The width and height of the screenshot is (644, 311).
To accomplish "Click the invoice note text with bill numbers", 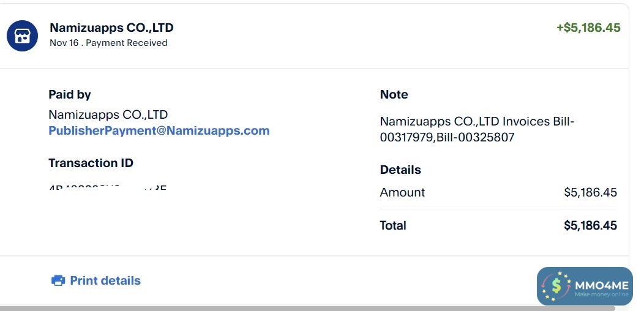I will click(x=477, y=129).
